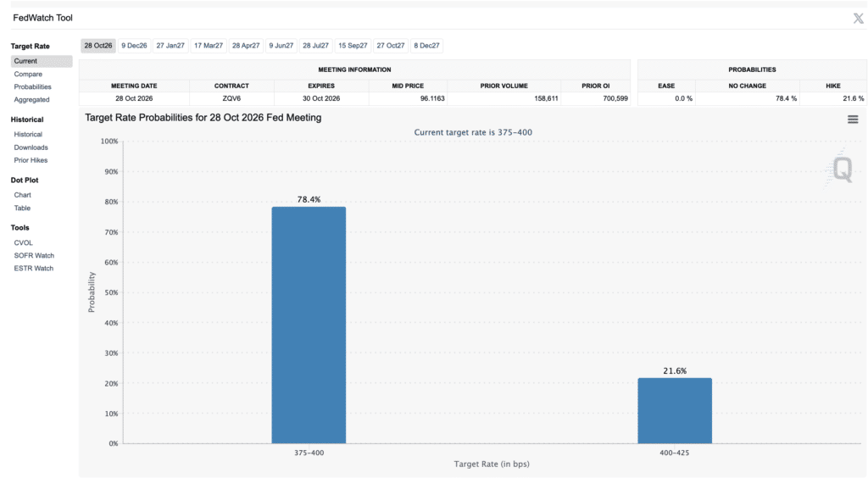The width and height of the screenshot is (868, 478).
Task: Click the 0.0 % ease probability cell
Action: (x=666, y=98)
